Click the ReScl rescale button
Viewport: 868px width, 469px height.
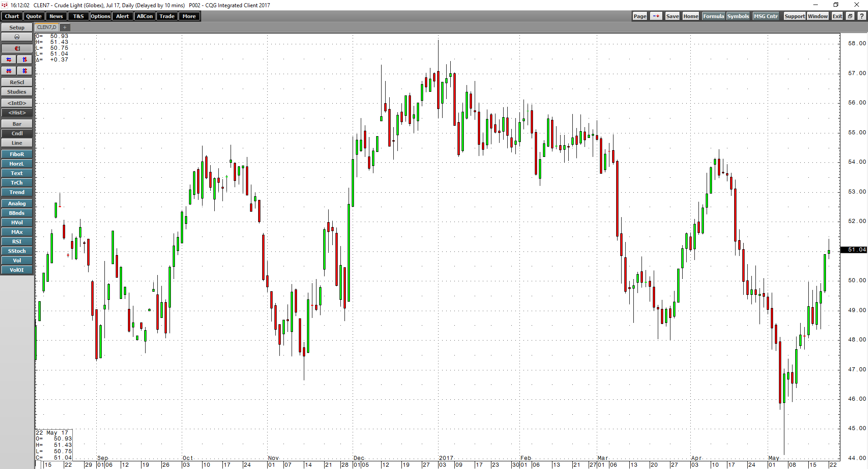[x=17, y=82]
